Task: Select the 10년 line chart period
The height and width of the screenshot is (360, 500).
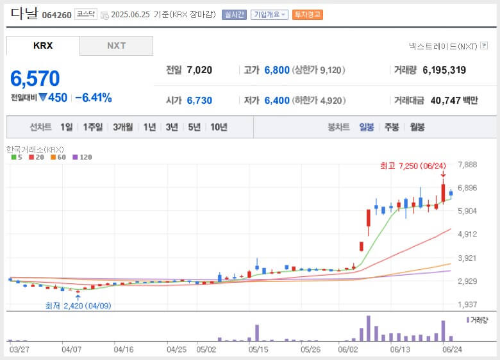Action: click(219, 127)
